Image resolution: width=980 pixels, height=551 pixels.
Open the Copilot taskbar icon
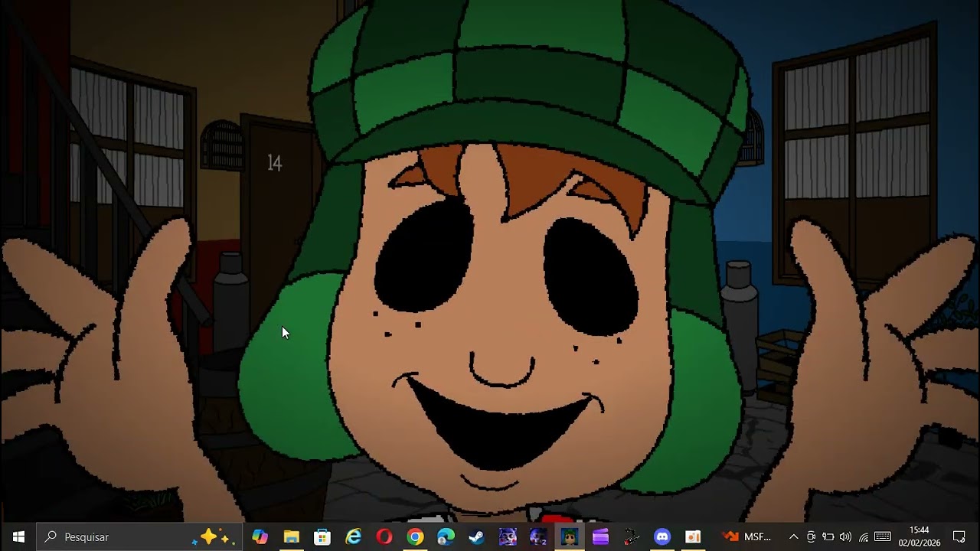tap(260, 537)
